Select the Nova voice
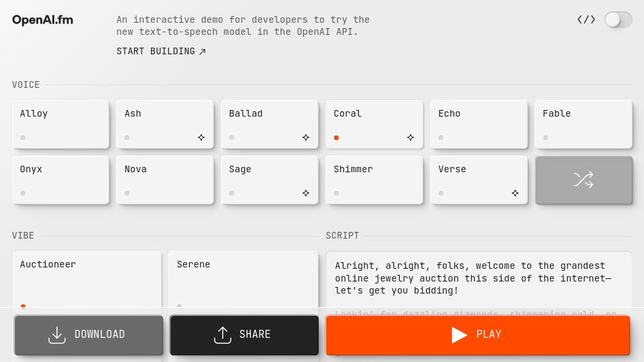Viewport: 644px width, 362px height. (165, 180)
